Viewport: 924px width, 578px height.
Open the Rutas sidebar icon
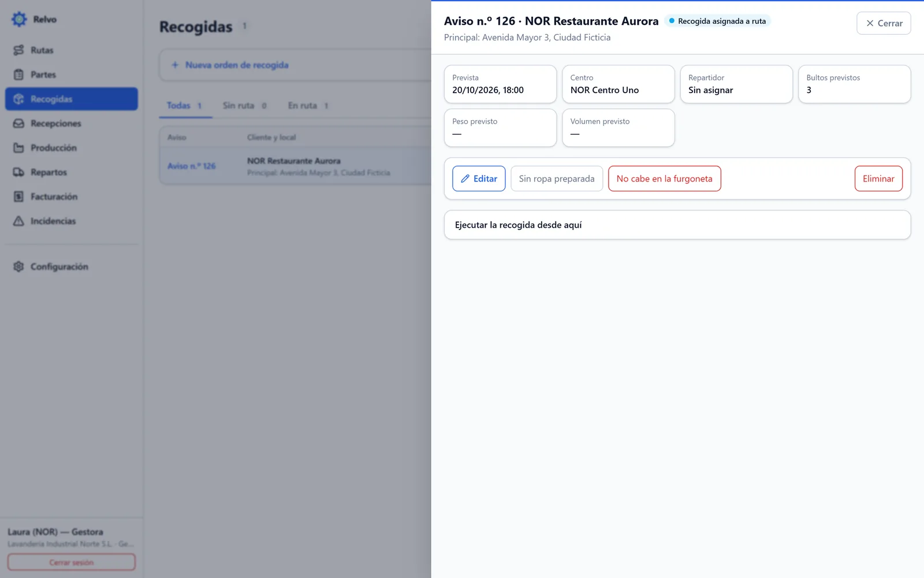click(18, 50)
